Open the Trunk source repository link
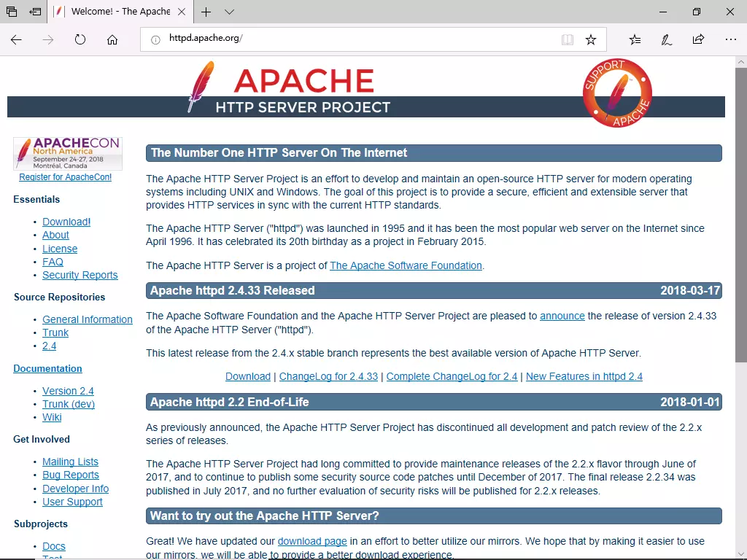 55,332
